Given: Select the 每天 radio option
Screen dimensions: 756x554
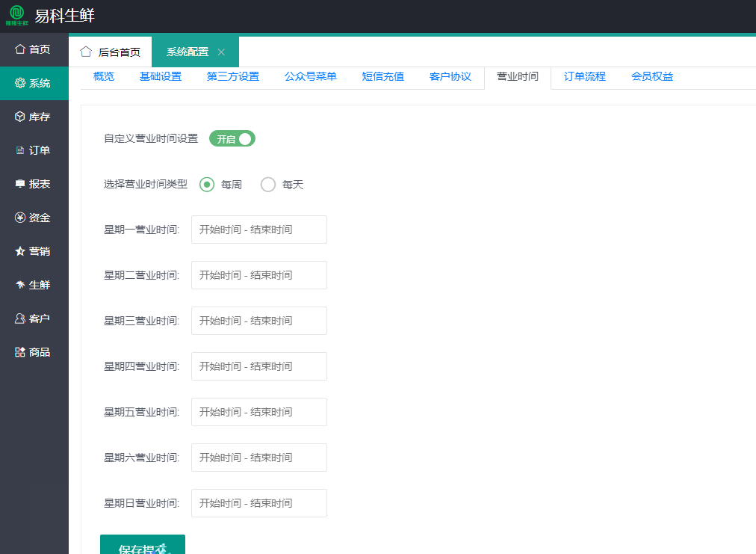Looking at the screenshot, I should point(268,185).
